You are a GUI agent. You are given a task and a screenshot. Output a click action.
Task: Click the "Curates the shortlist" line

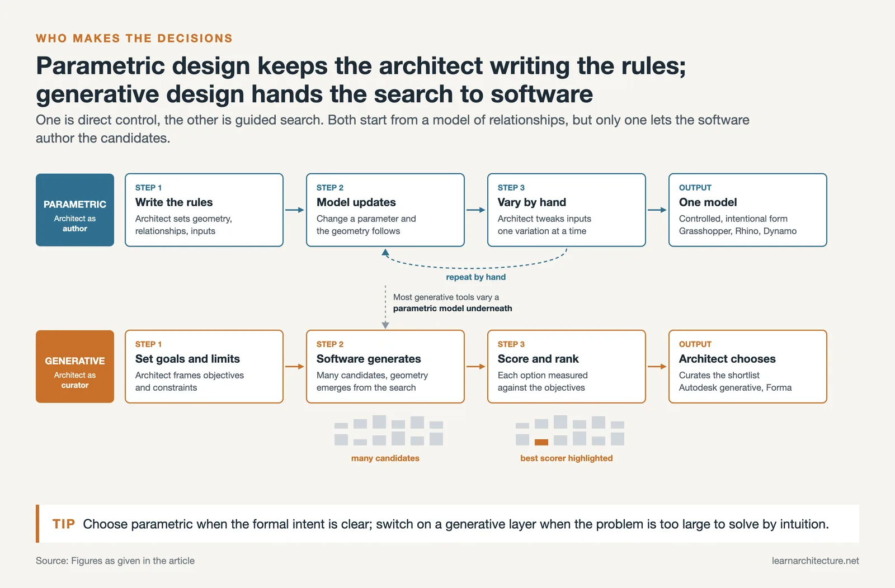tap(719, 375)
